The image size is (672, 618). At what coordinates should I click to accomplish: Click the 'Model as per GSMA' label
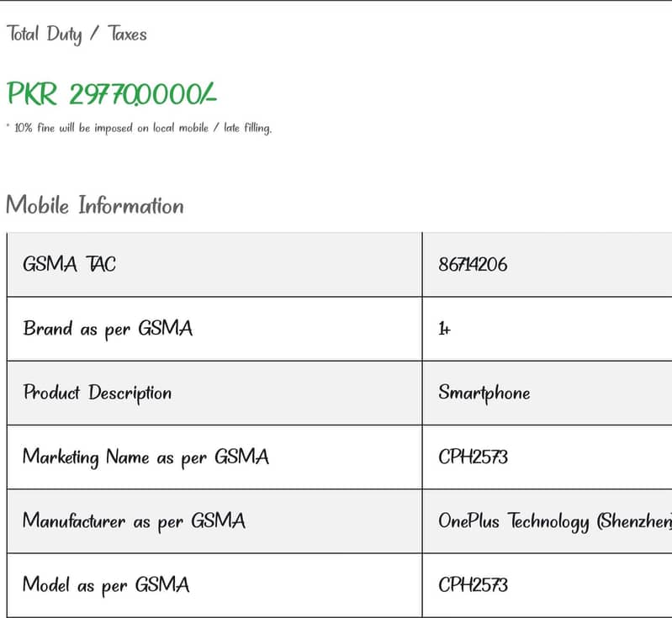106,585
